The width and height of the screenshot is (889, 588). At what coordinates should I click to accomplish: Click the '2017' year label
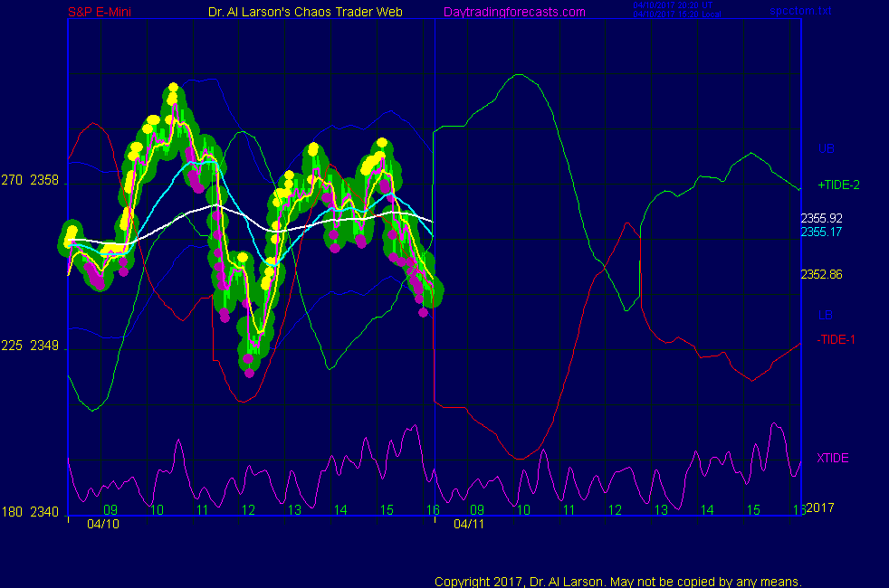[820, 507]
